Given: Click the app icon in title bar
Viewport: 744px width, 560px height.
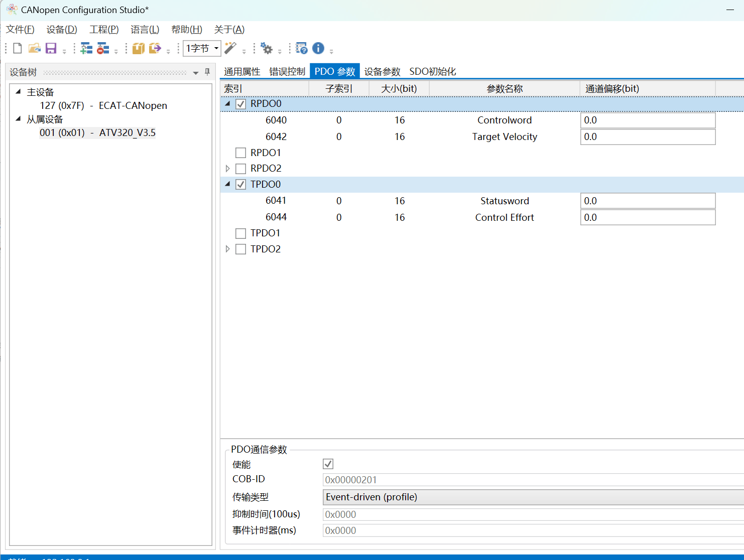Looking at the screenshot, I should (12, 10).
